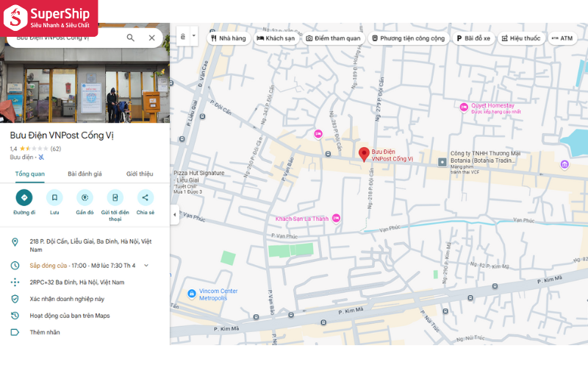Image resolution: width=588 pixels, height=368 pixels.
Task: Filter the map by Phương tiện công cộng
Action: coord(409,38)
